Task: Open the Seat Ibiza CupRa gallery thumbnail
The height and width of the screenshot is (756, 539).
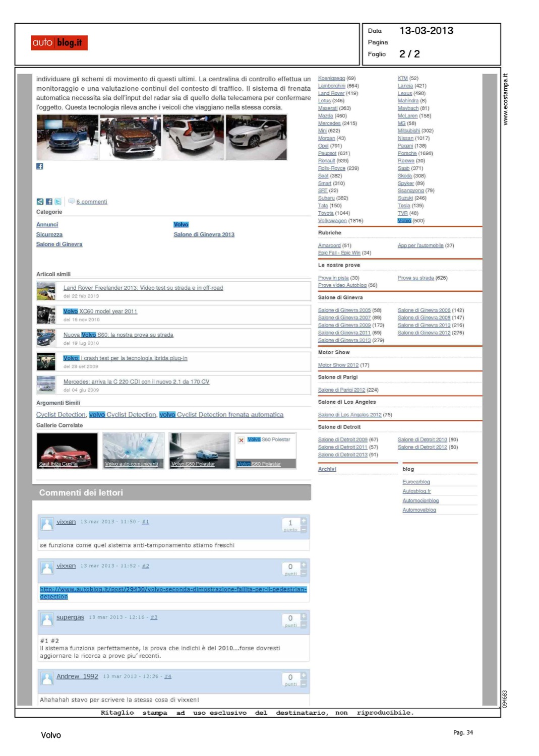Action: click(x=67, y=451)
